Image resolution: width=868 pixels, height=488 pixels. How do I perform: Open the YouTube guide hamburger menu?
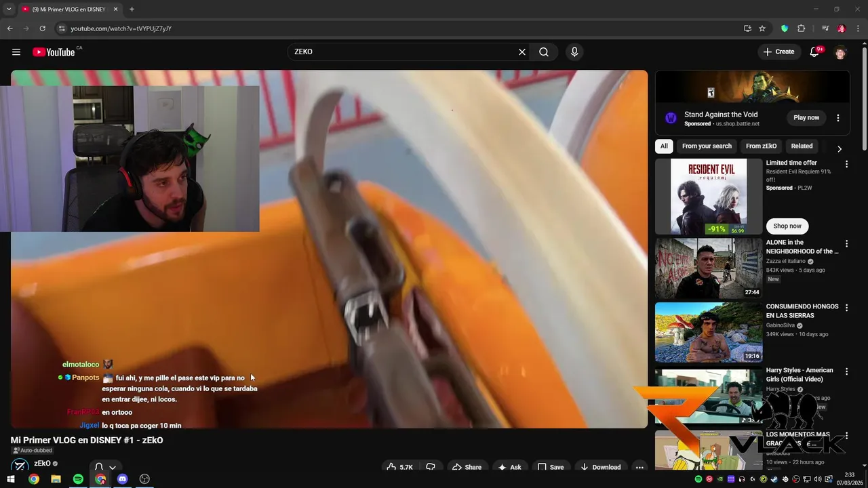tap(16, 52)
